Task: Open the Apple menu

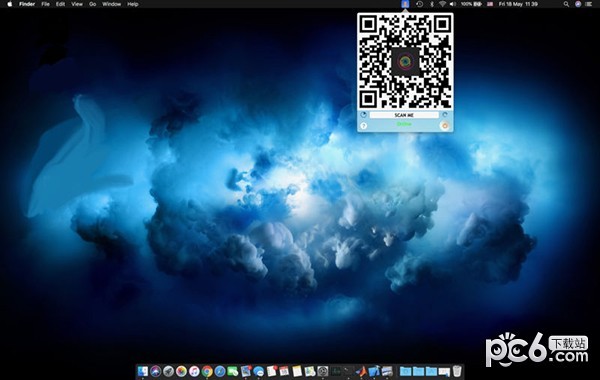Action: tap(10, 4)
